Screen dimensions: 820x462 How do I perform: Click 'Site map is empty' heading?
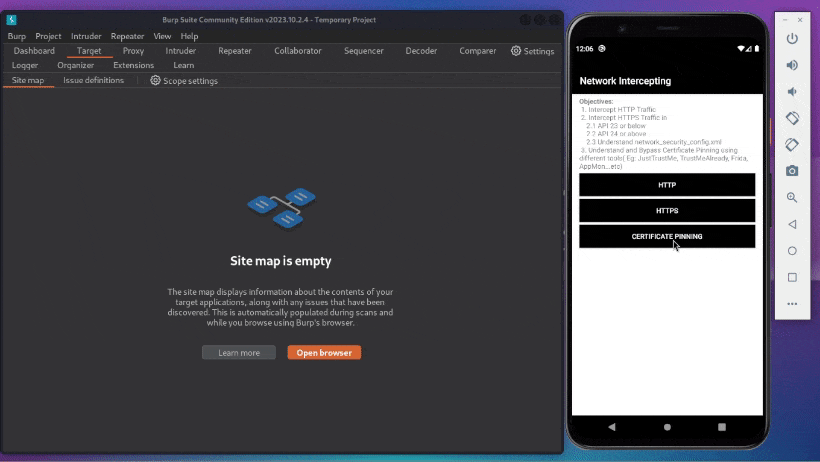[281, 261]
